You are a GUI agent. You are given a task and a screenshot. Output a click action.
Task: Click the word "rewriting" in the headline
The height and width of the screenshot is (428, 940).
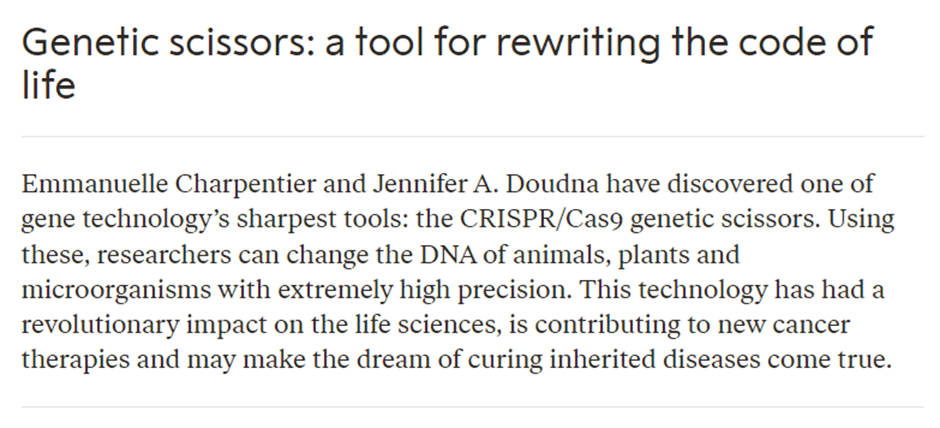coord(576,44)
